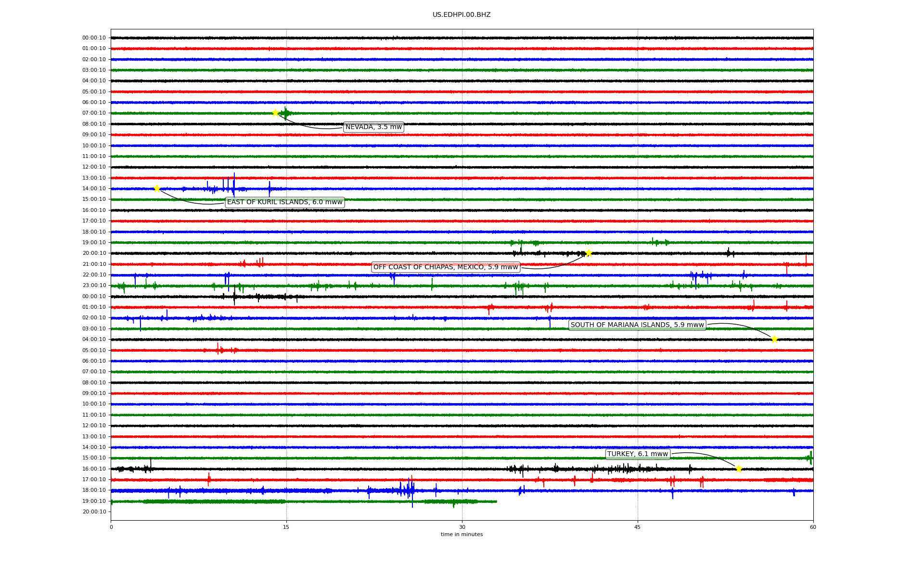This screenshot has width=924, height=578.
Task: Click the 22:00:10 row time label
Action: [94, 275]
